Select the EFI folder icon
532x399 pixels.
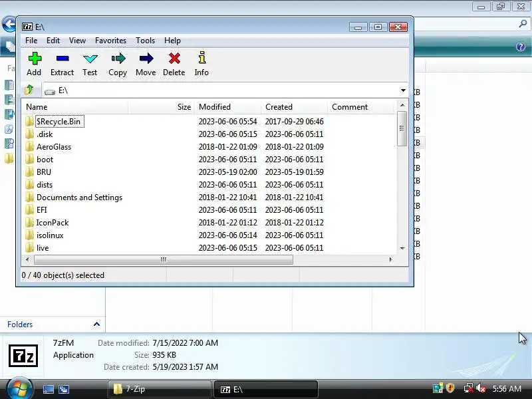[29, 210]
